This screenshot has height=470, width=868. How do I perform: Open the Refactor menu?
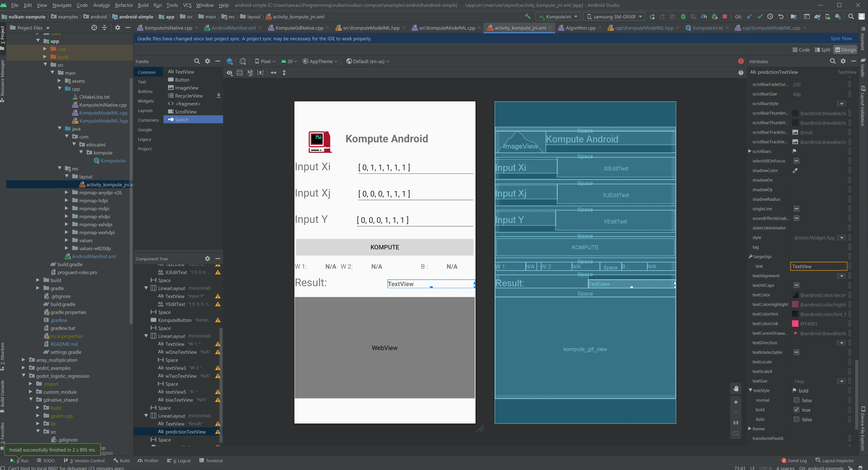tap(124, 5)
